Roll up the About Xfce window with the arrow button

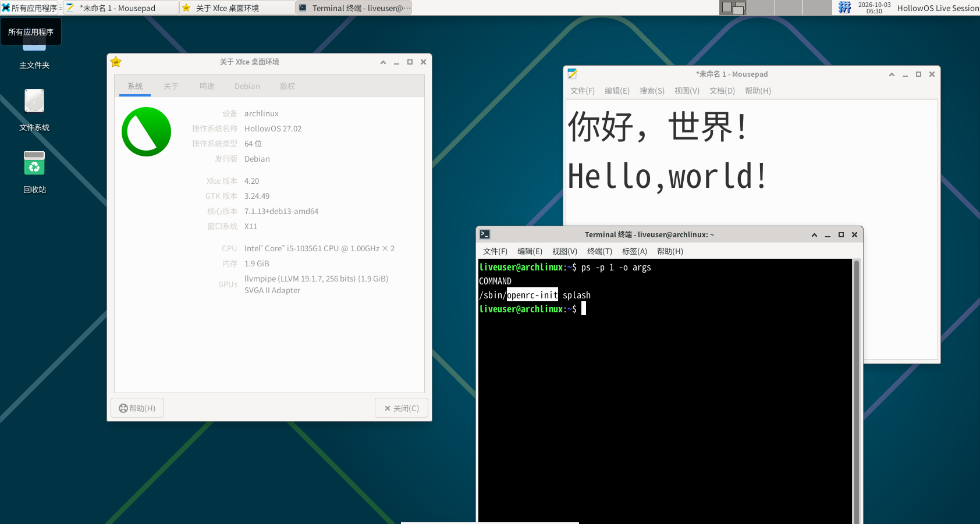(383, 62)
